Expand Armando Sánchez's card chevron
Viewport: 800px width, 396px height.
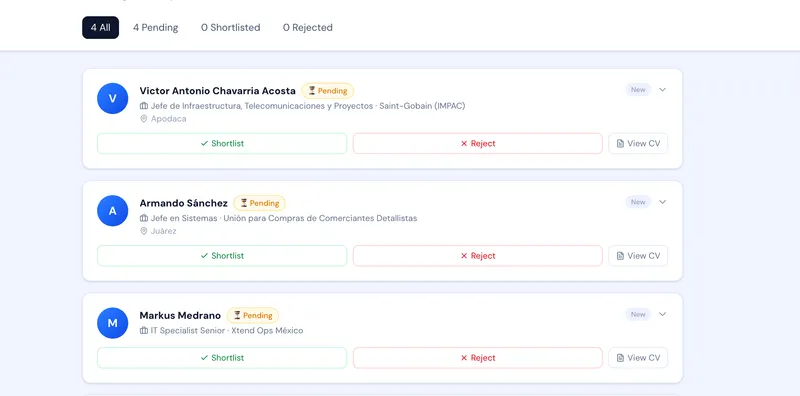(662, 202)
